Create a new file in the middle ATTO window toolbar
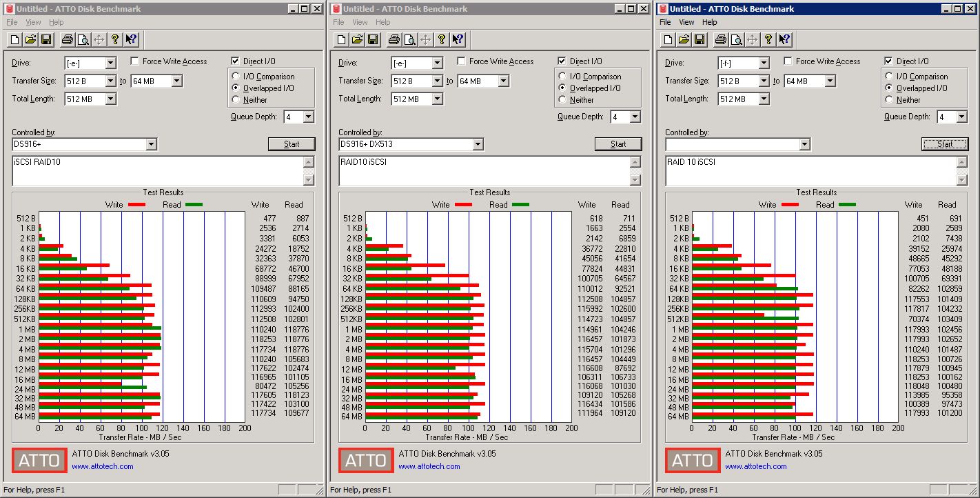Viewport: 980px width, 498px height. pyautogui.click(x=341, y=39)
